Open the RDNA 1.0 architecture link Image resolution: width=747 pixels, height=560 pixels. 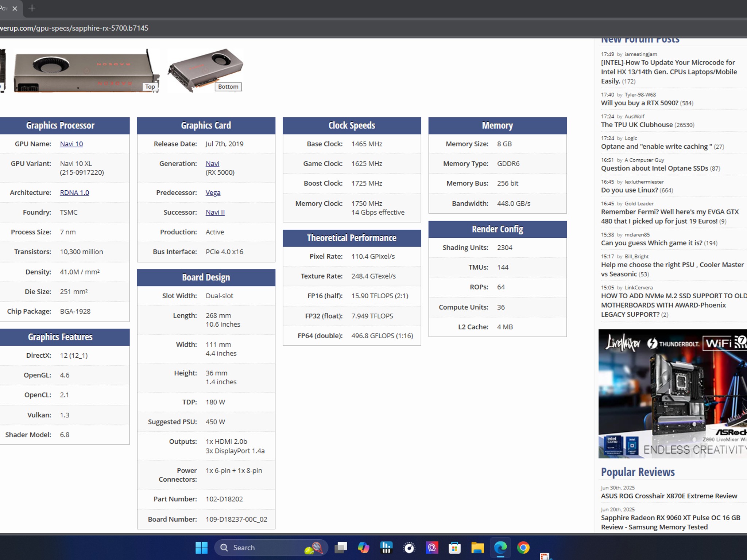coord(74,192)
